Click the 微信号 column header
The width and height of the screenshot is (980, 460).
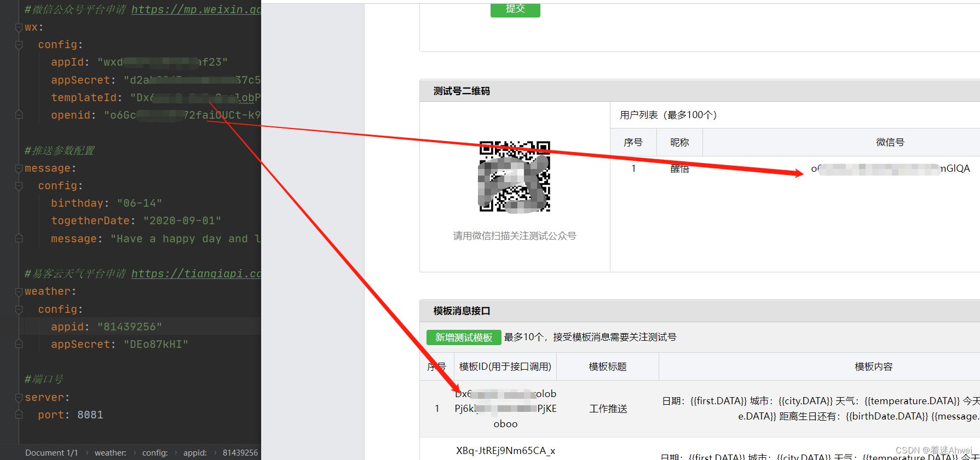pos(890,142)
